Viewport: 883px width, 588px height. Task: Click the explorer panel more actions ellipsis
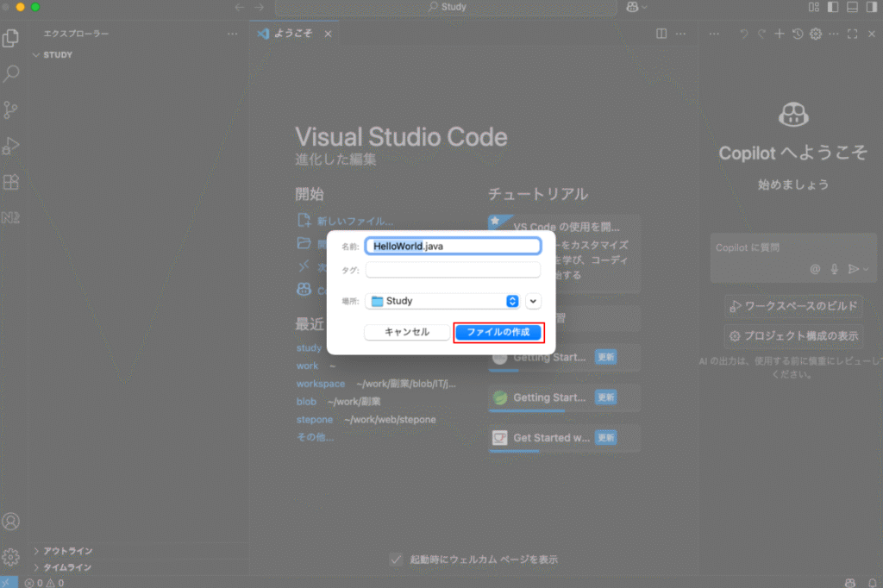click(233, 34)
